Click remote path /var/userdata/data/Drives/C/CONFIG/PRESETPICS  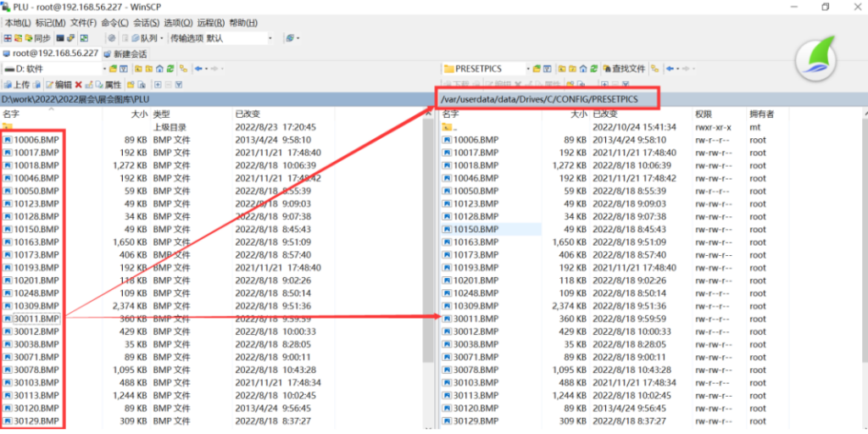540,100
